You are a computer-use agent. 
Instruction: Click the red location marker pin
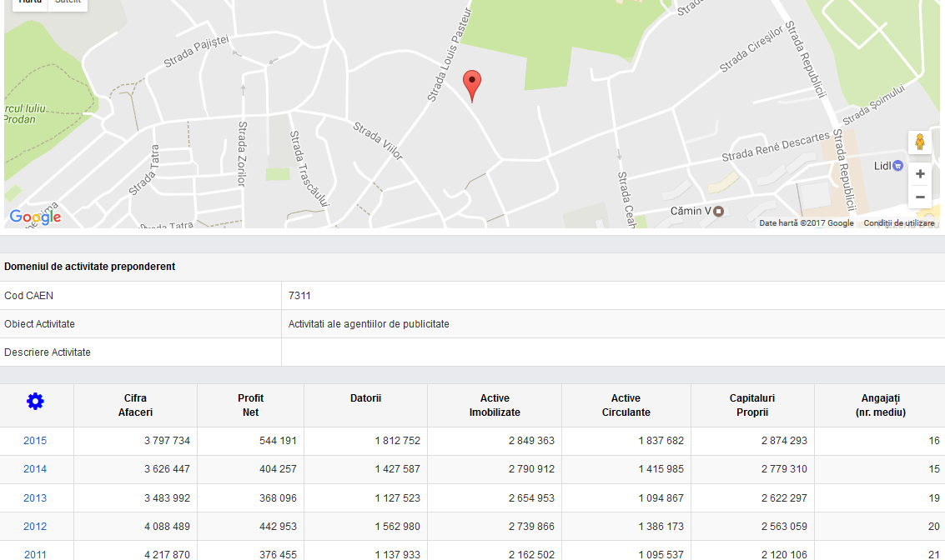(x=472, y=85)
